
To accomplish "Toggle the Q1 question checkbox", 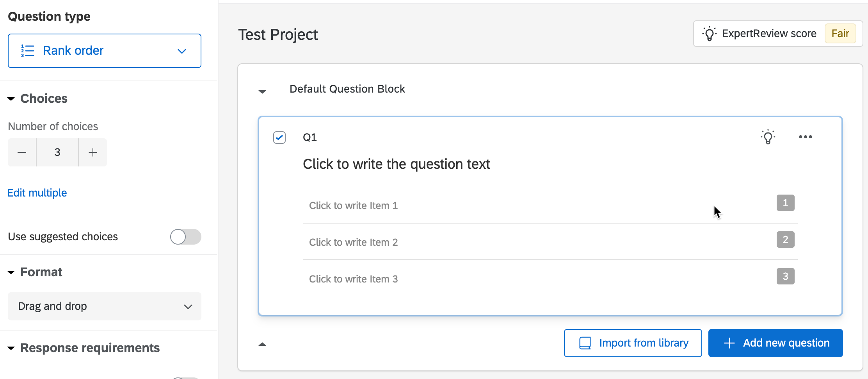I will [x=279, y=138].
